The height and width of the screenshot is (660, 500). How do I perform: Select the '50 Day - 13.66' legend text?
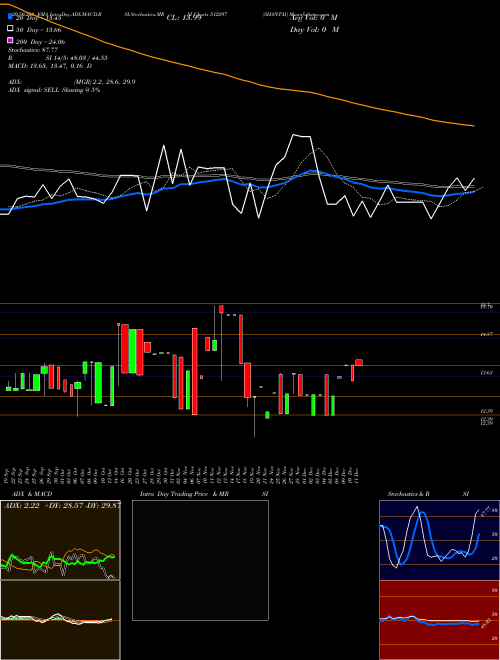(x=39, y=30)
